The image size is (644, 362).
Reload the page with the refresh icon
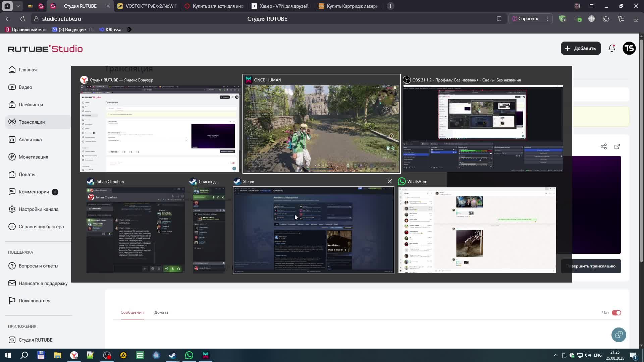22,19
